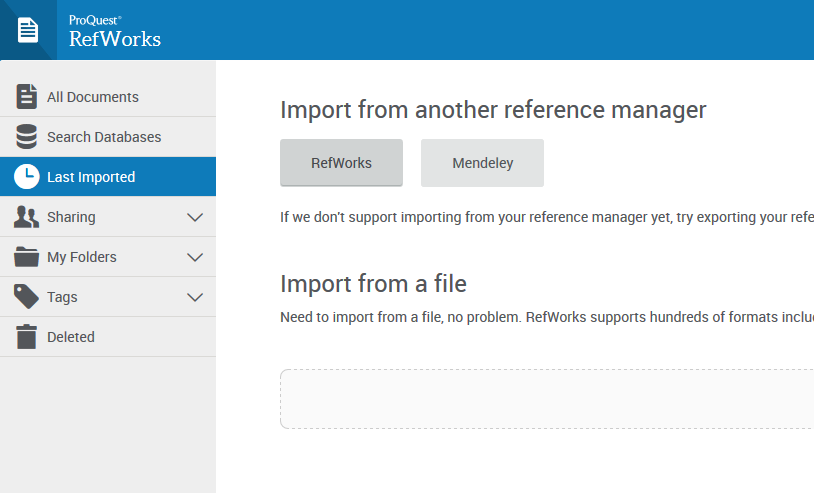Import from RefWorks button
The width and height of the screenshot is (814, 493).
pos(342,163)
